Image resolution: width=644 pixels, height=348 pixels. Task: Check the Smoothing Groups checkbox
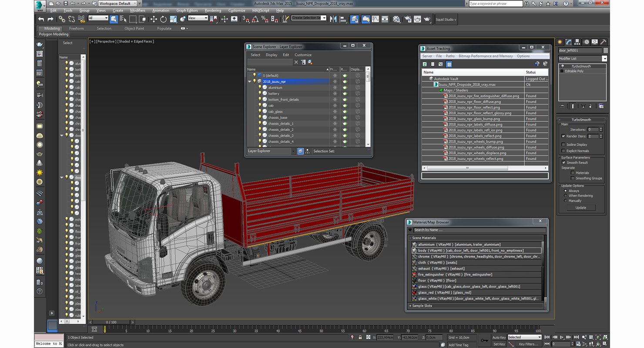[x=572, y=178]
